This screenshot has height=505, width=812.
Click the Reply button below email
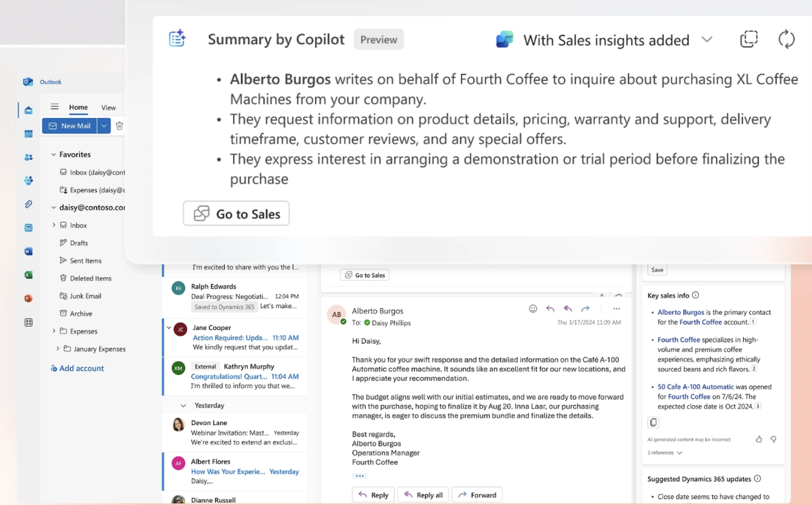373,495
